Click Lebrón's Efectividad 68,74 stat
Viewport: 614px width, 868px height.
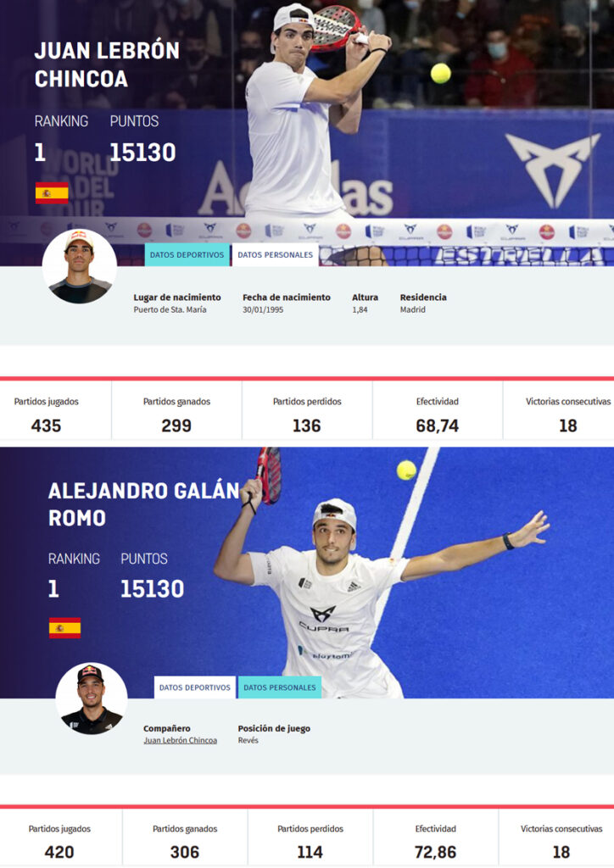click(x=438, y=414)
